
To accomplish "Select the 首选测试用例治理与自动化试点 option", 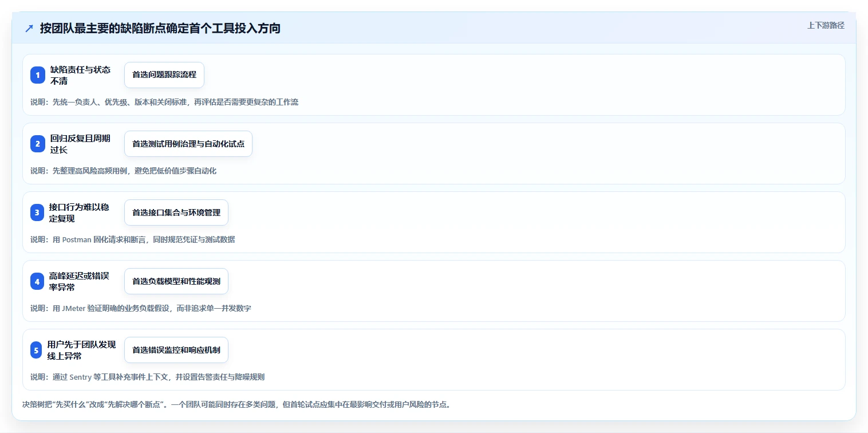I will pyautogui.click(x=188, y=144).
